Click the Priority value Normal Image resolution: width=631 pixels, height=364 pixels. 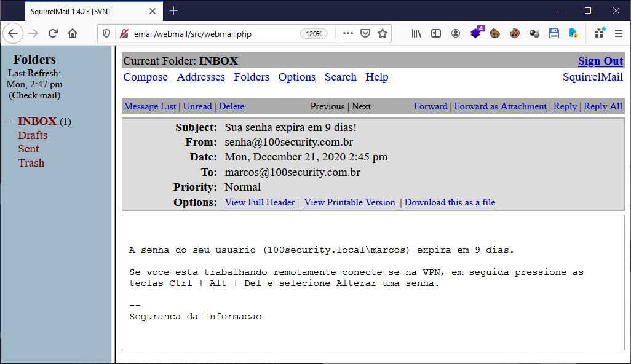(x=243, y=187)
